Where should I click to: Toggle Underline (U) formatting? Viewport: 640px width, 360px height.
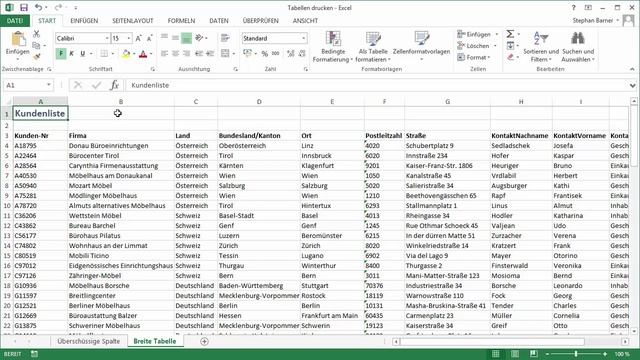[82, 53]
